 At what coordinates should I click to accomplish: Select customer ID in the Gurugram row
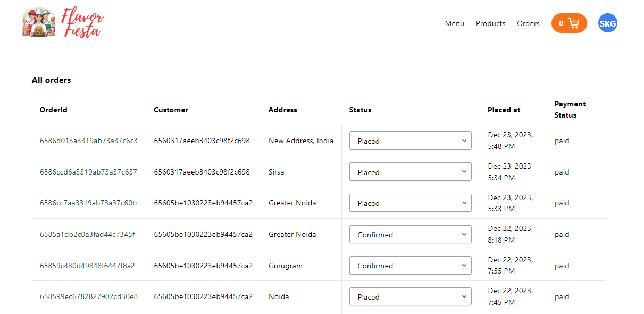[x=203, y=266]
